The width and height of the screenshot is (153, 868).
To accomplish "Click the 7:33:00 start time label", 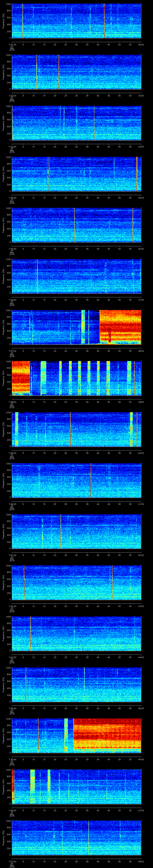I will pyautogui.click(x=12, y=147).
